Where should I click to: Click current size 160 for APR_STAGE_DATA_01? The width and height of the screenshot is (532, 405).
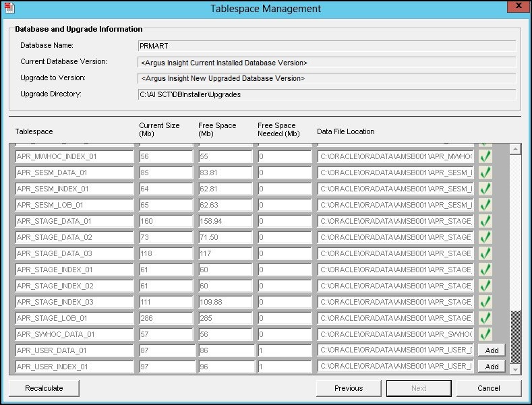click(x=167, y=221)
